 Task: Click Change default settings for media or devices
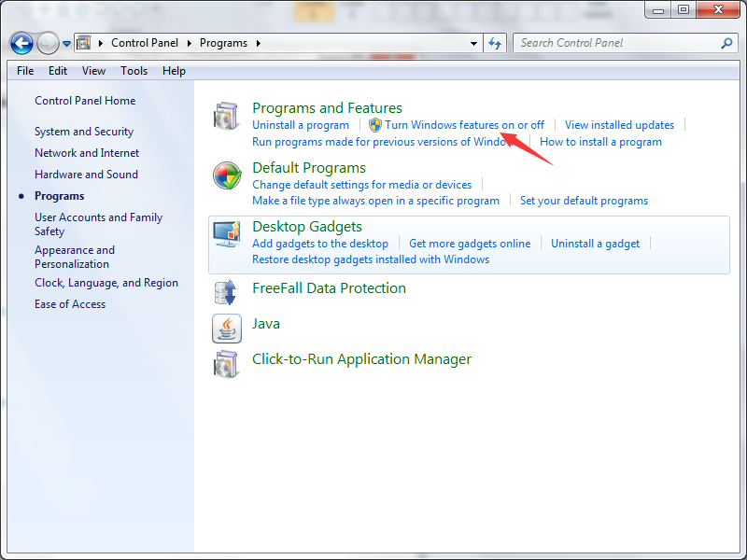(361, 184)
